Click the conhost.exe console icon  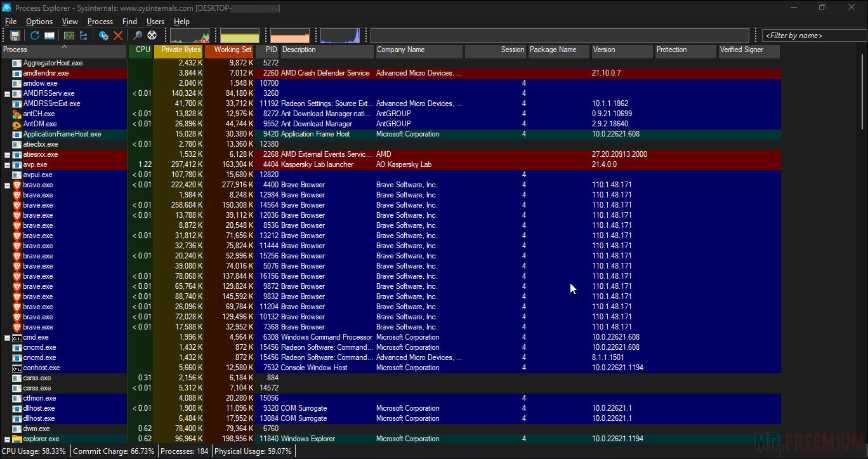(x=17, y=368)
